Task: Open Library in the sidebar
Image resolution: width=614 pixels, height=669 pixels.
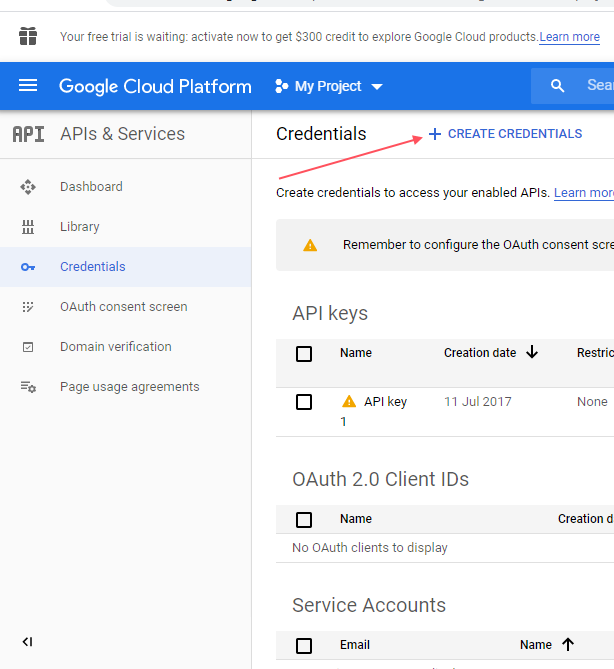Action: [x=125, y=227]
